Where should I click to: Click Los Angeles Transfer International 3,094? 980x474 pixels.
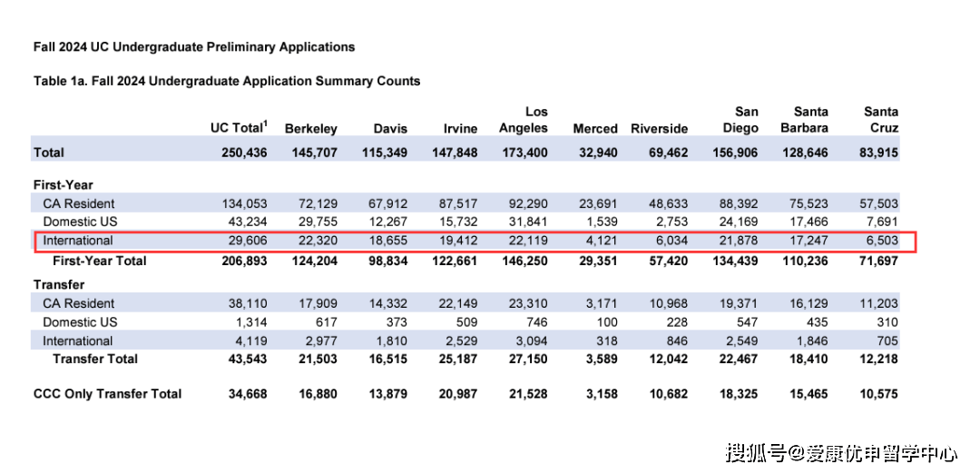coord(532,341)
